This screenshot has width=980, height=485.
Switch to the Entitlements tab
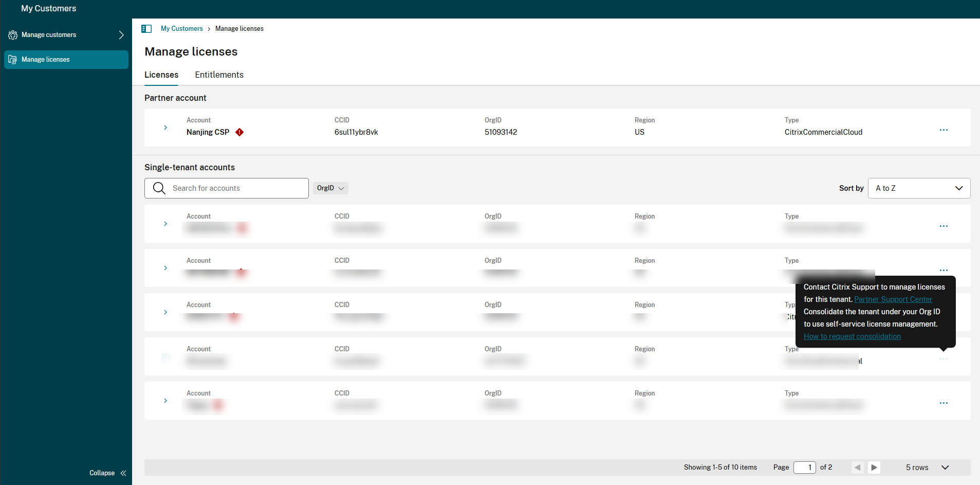[219, 75]
